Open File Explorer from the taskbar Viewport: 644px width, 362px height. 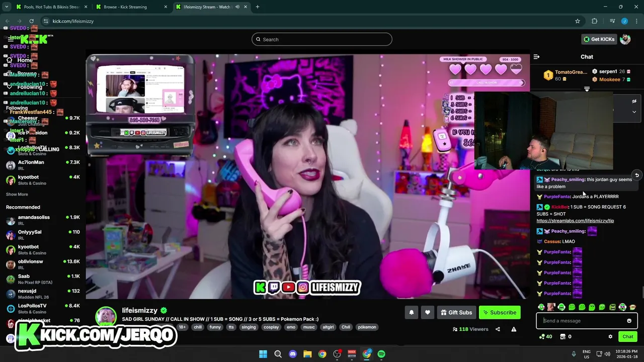click(x=307, y=354)
